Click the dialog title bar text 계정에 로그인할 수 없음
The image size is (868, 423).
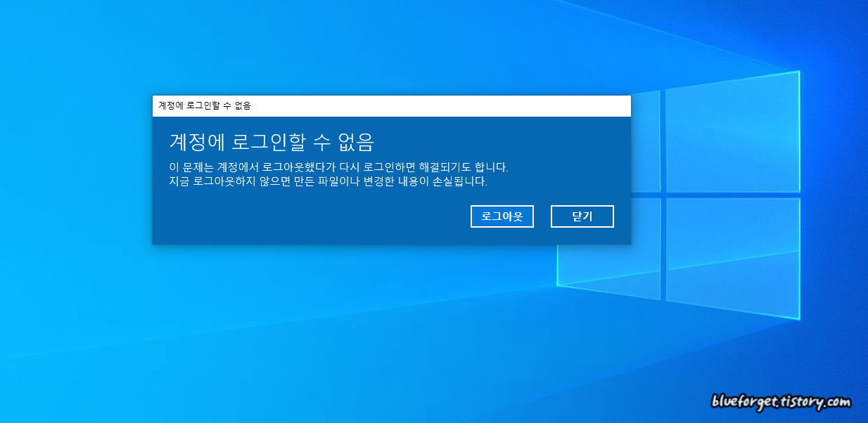click(205, 106)
